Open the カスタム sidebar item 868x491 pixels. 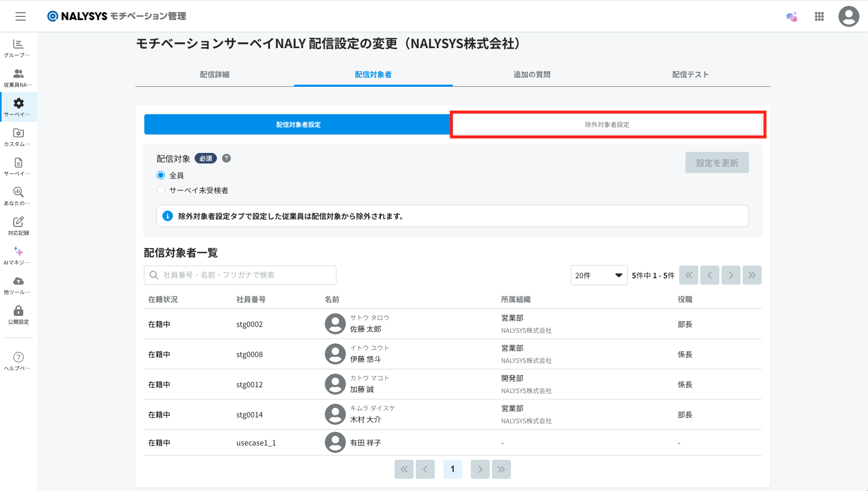pyautogui.click(x=19, y=137)
